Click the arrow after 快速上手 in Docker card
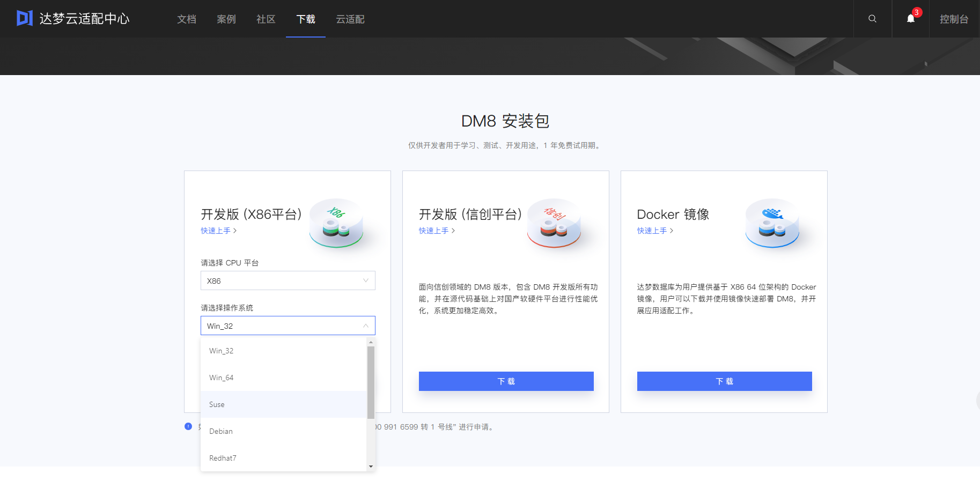This screenshot has height=488, width=980. 673,231
